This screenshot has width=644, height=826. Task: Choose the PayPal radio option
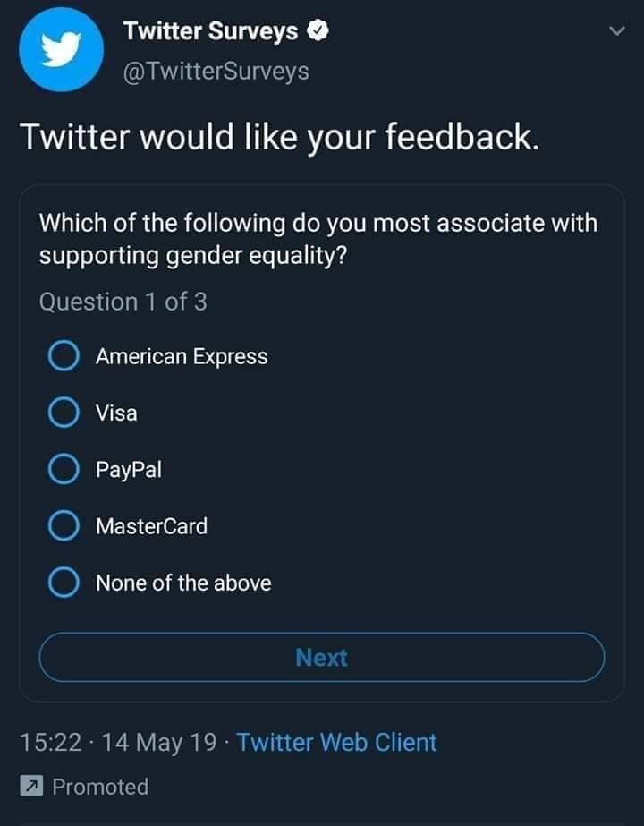coord(62,470)
